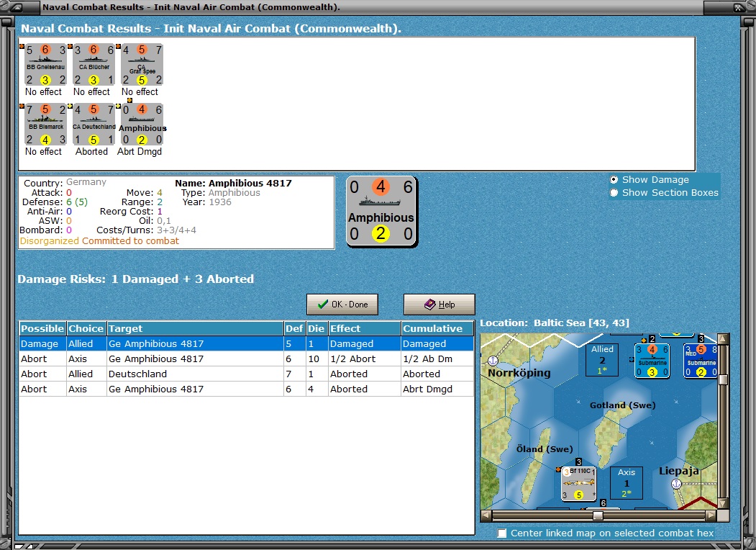Click the Def column header
The image size is (756, 550).
pyautogui.click(x=295, y=328)
